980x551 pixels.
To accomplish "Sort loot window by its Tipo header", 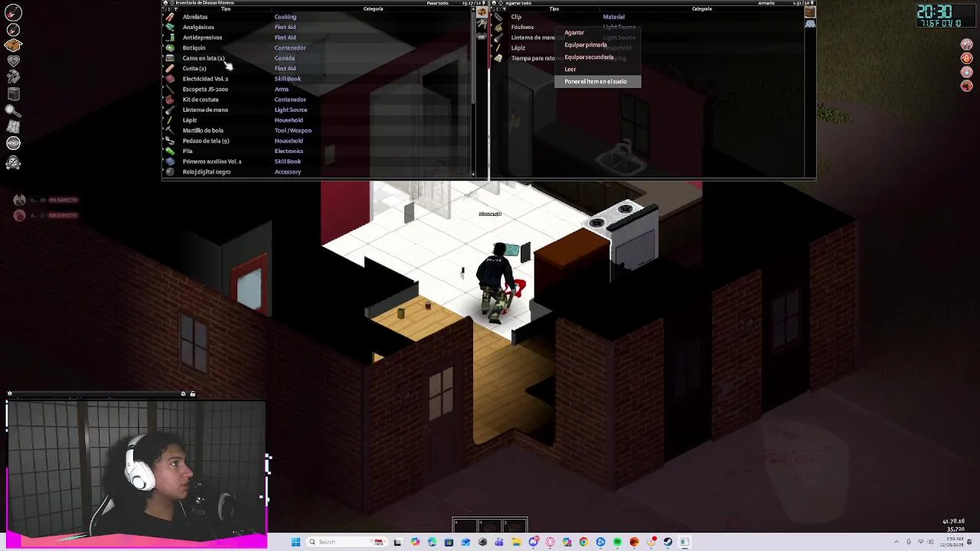I will pyautogui.click(x=554, y=9).
